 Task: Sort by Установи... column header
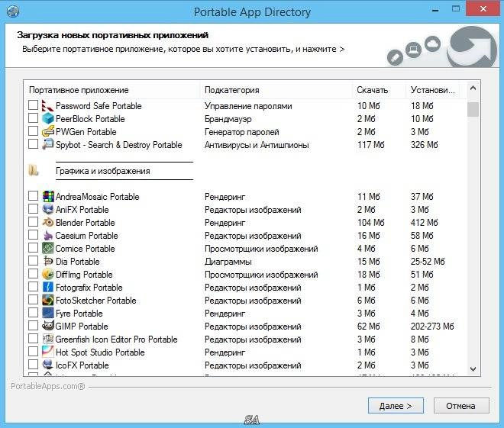click(432, 90)
